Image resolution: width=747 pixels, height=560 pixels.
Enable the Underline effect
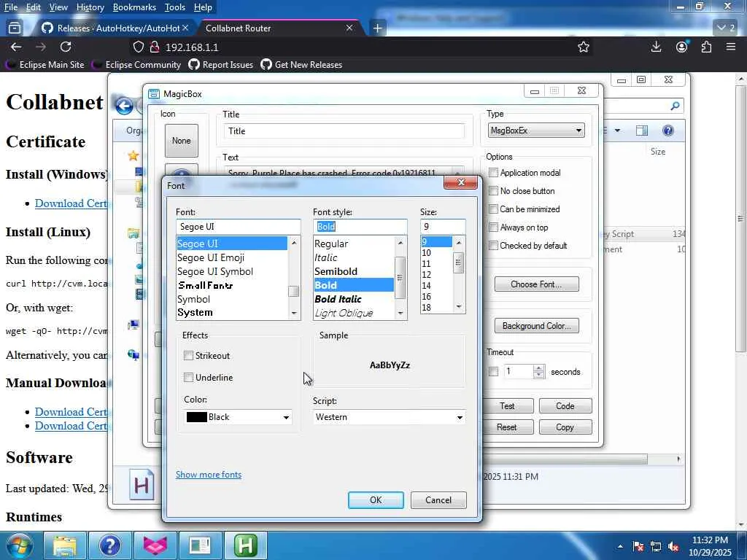(188, 377)
